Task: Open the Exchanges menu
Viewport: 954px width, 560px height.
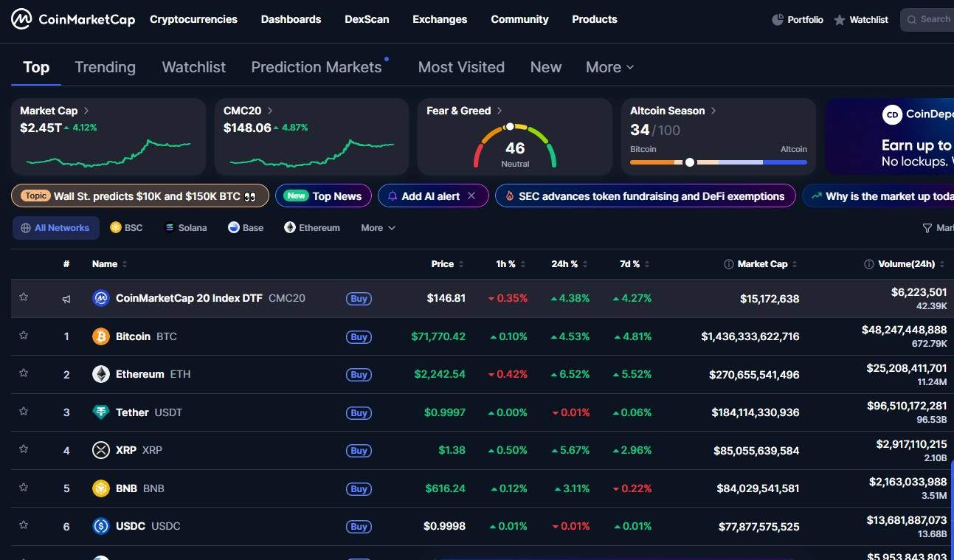Action: [440, 19]
